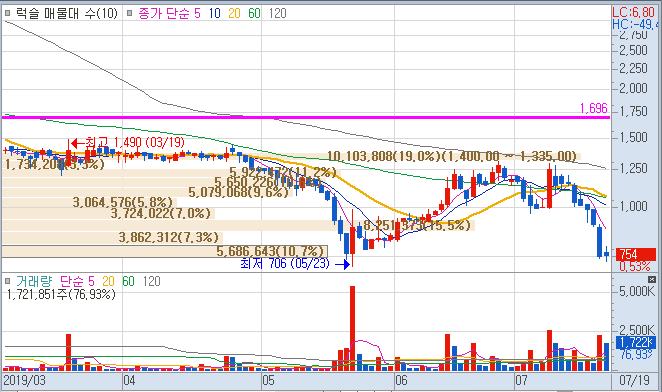Click the 3,064,576(5.8%) volume profile bar
Viewport: 662px width, 392px height.
(91, 202)
